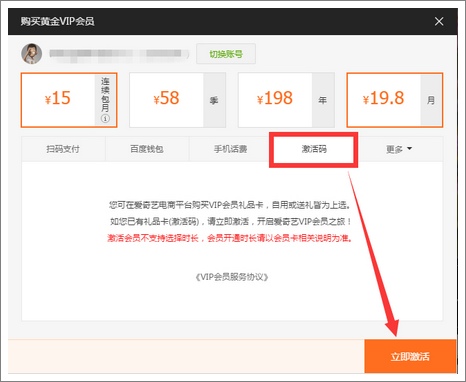Click the red 激活会员不支持选择时长 notice text
The width and height of the screenshot is (466, 382).
[x=230, y=238]
